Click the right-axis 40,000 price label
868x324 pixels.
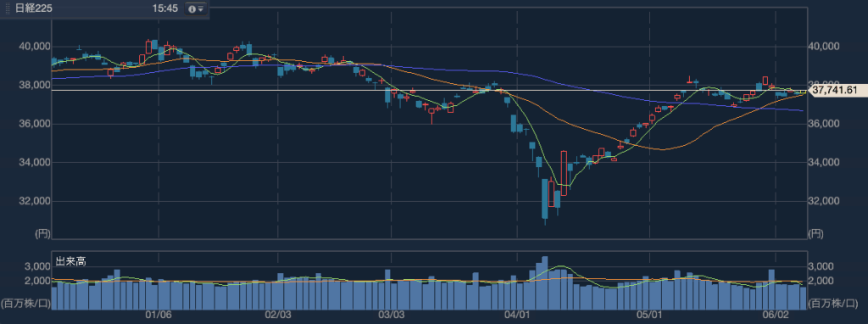[824, 47]
